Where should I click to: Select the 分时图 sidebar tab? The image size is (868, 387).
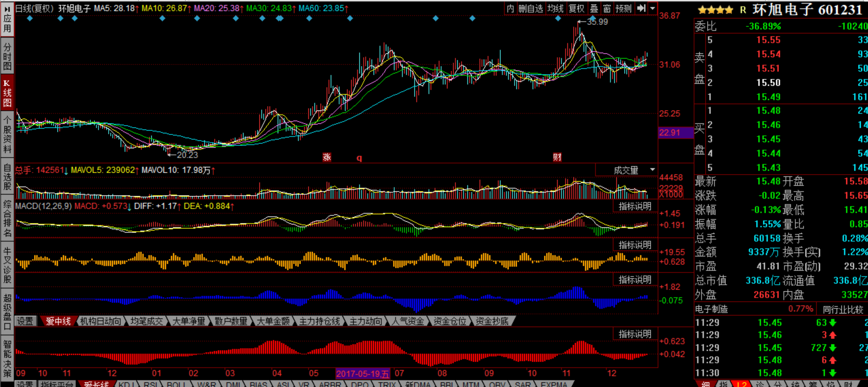[x=7, y=57]
